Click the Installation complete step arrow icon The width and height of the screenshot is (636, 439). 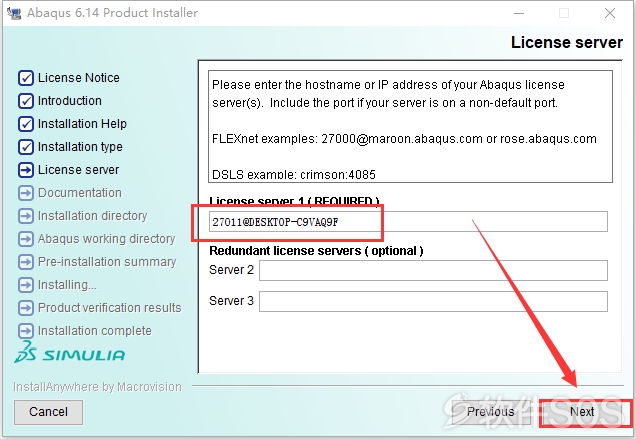(x=26, y=331)
